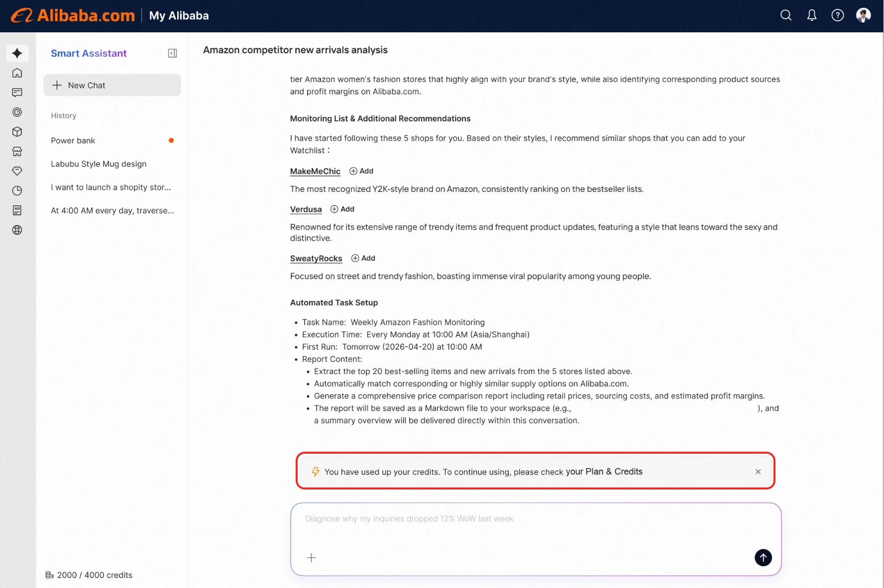Click the Alibaba.com logo

[73, 15]
